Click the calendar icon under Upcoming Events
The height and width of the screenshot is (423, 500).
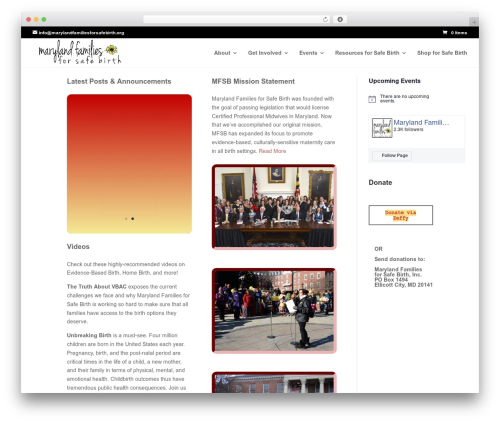click(x=372, y=99)
